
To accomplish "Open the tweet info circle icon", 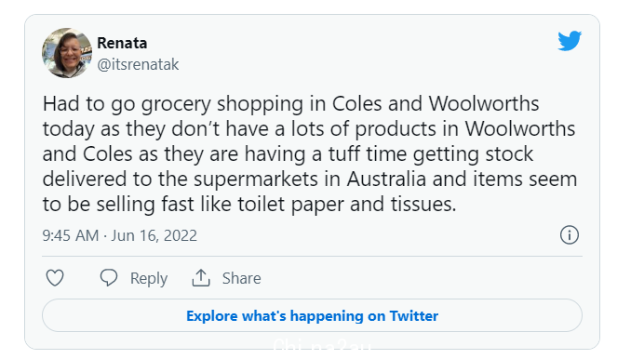I will click(570, 235).
